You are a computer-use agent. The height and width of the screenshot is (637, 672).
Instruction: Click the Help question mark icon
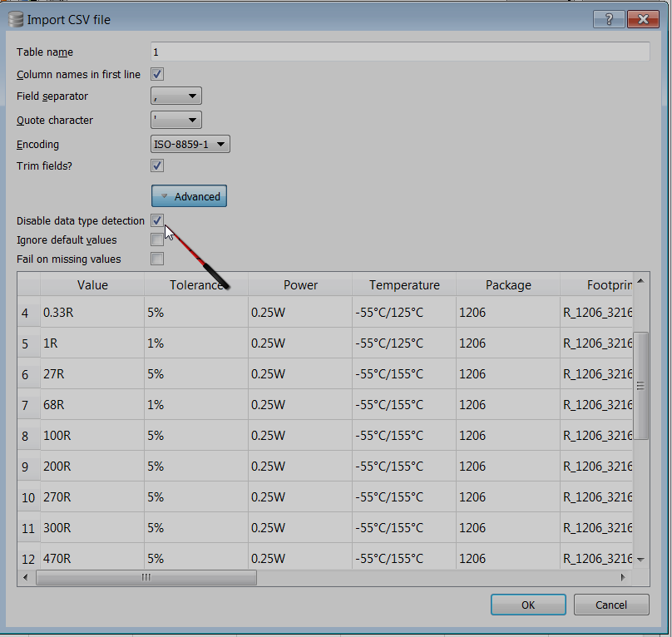[x=608, y=18]
